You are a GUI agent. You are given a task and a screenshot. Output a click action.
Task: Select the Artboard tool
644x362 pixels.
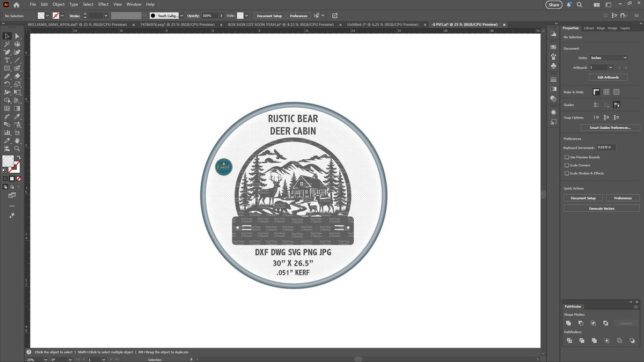17,132
